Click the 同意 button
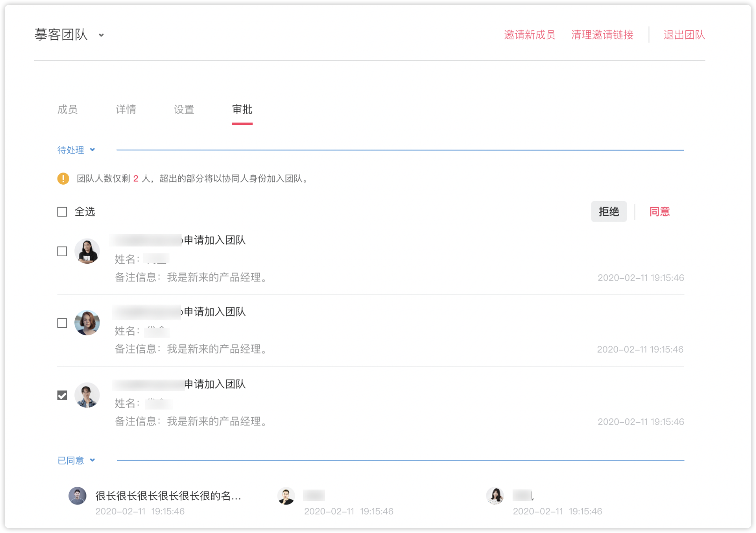Viewport: 756px width, 533px height. point(659,212)
